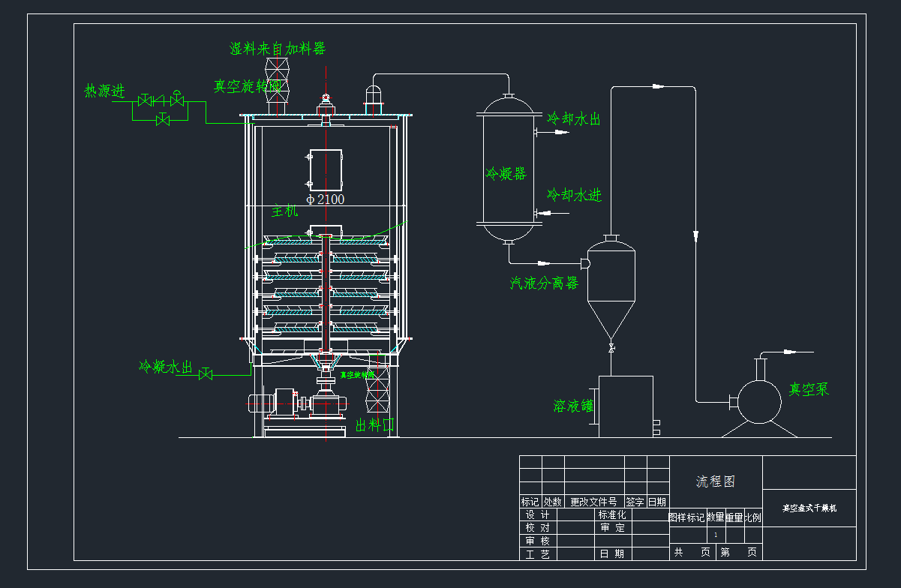Select the 热源进 text label

[104, 91]
